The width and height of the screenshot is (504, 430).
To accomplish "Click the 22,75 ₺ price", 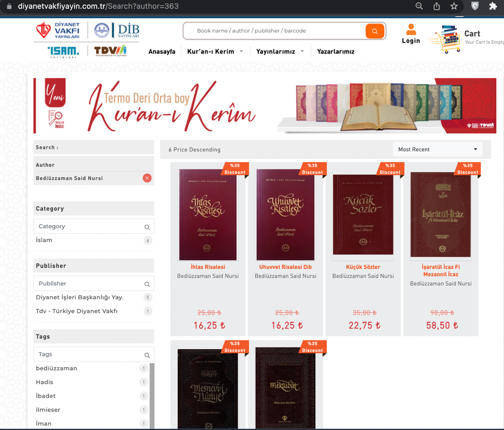I will point(364,326).
